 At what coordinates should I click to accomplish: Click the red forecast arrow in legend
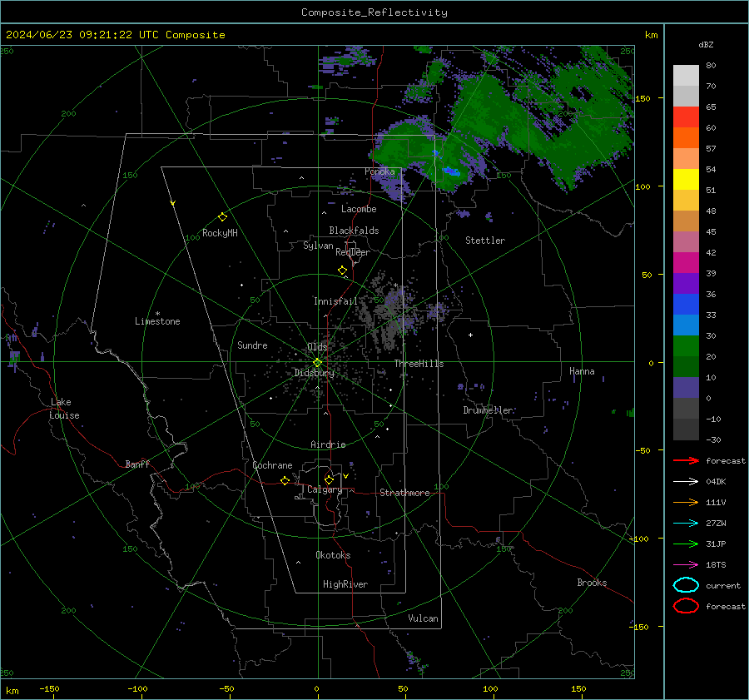pyautogui.click(x=686, y=460)
